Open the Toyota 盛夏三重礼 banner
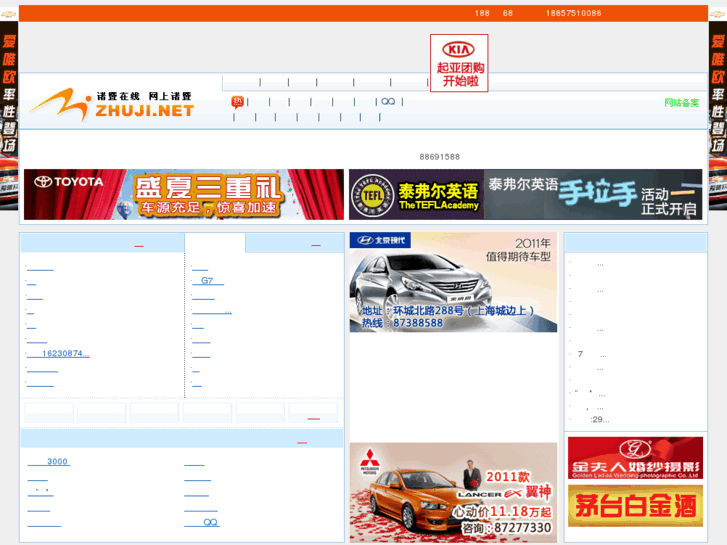 (x=184, y=194)
